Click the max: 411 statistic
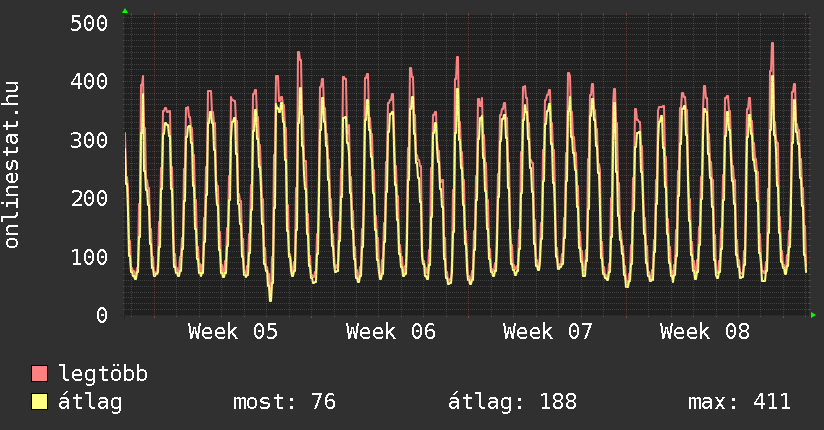The image size is (824, 430). click(739, 402)
